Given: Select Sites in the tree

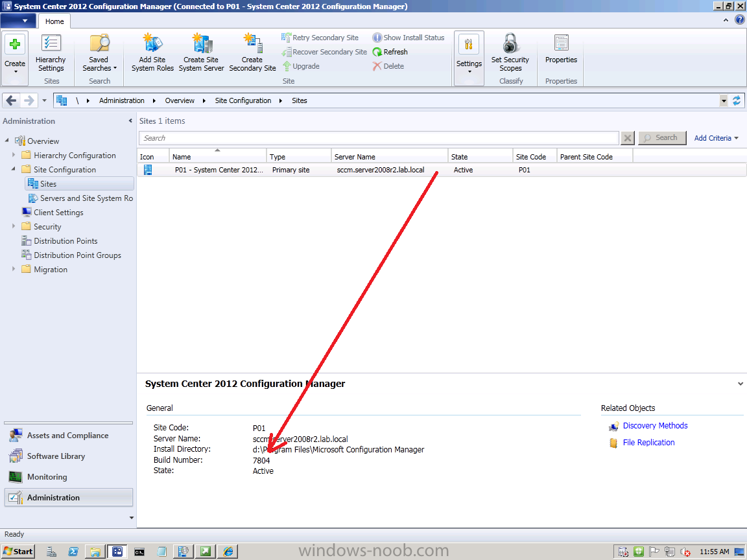Looking at the screenshot, I should click(80, 184).
